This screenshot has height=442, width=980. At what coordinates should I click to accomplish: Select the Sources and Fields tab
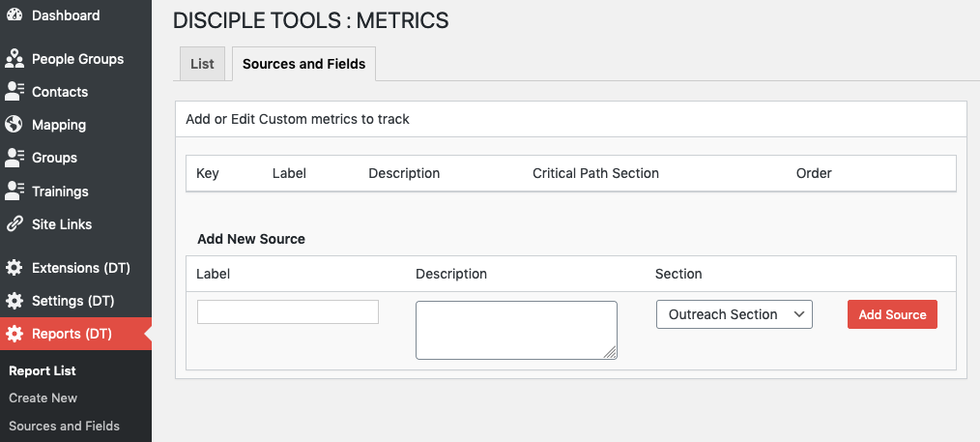(303, 64)
